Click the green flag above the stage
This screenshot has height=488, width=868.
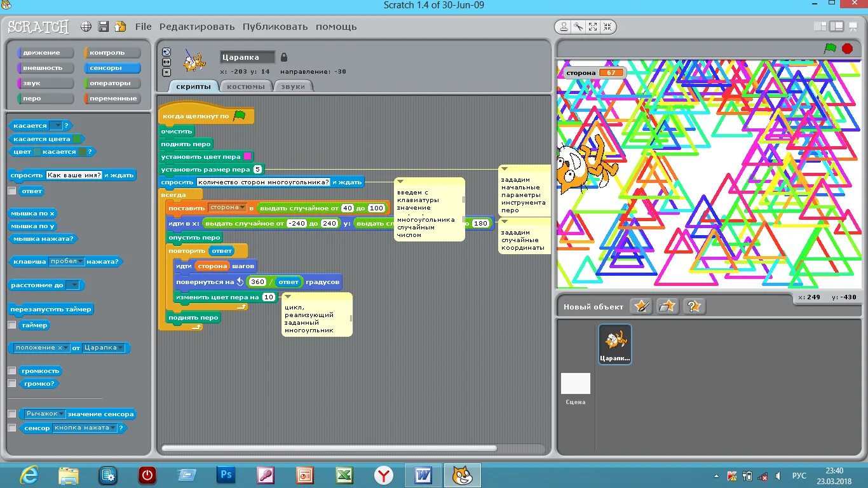point(830,48)
